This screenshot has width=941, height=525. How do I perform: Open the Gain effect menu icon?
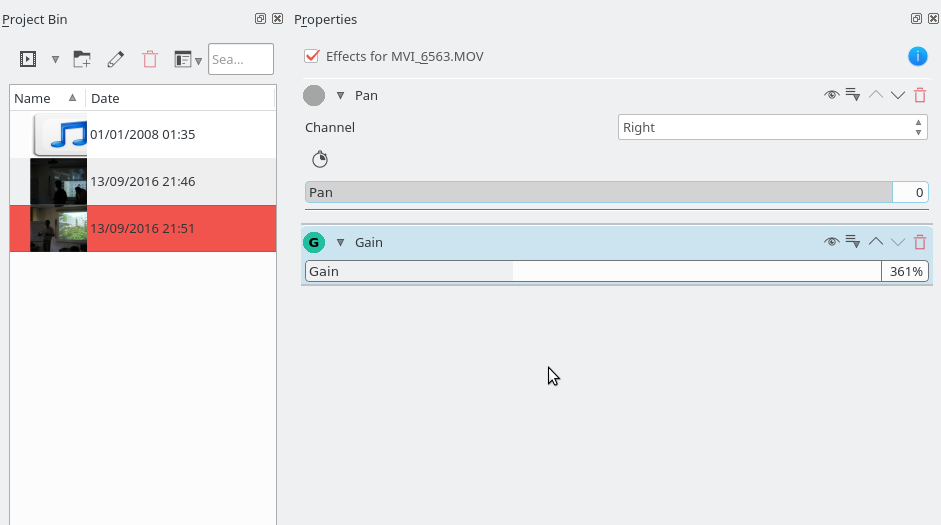coord(853,242)
